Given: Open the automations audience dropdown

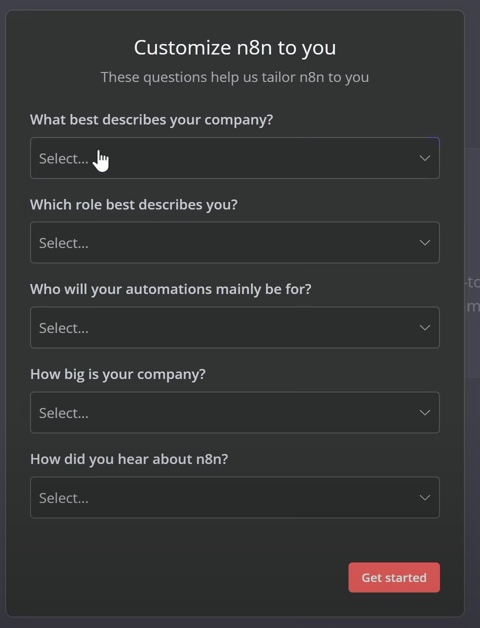Looking at the screenshot, I should click(x=235, y=328).
